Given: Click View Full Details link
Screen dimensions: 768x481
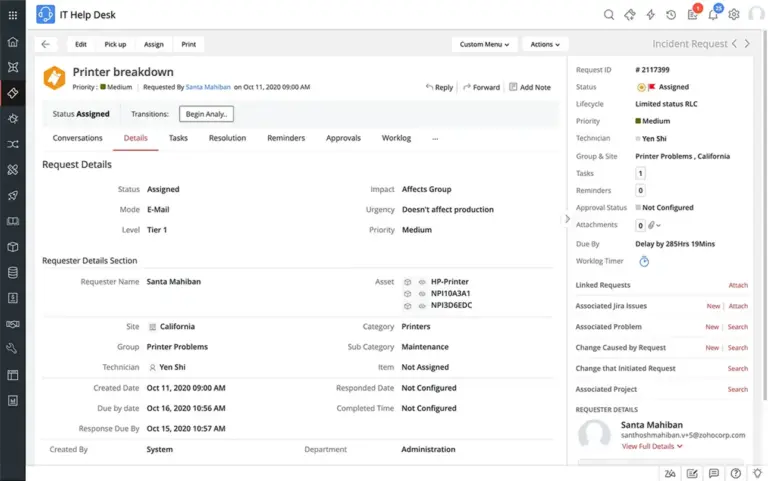Looking at the screenshot, I should [649, 446].
